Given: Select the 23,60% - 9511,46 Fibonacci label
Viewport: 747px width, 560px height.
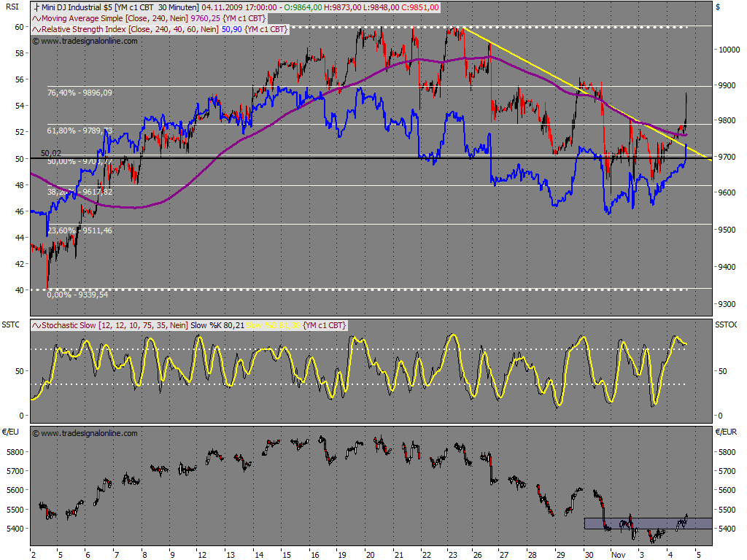Looking at the screenshot, I should point(80,230).
